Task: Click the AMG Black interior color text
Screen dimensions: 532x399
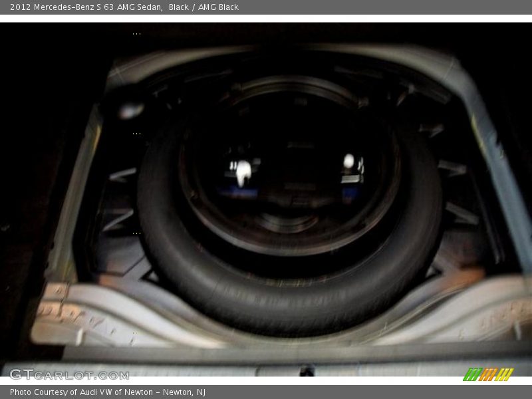Action: coord(218,7)
